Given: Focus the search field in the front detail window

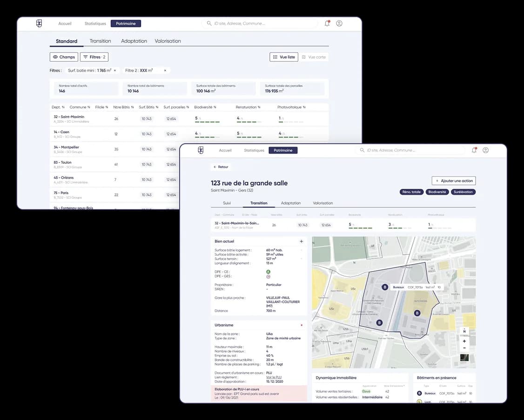Looking at the screenshot, I should click(410, 150).
